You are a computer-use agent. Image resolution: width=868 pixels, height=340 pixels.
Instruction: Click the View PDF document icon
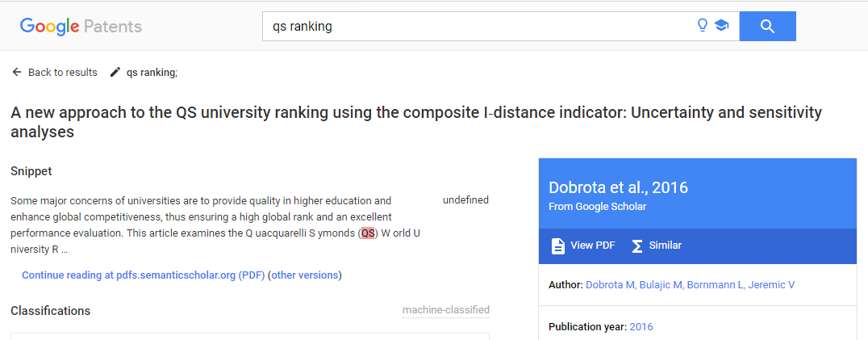click(x=558, y=246)
